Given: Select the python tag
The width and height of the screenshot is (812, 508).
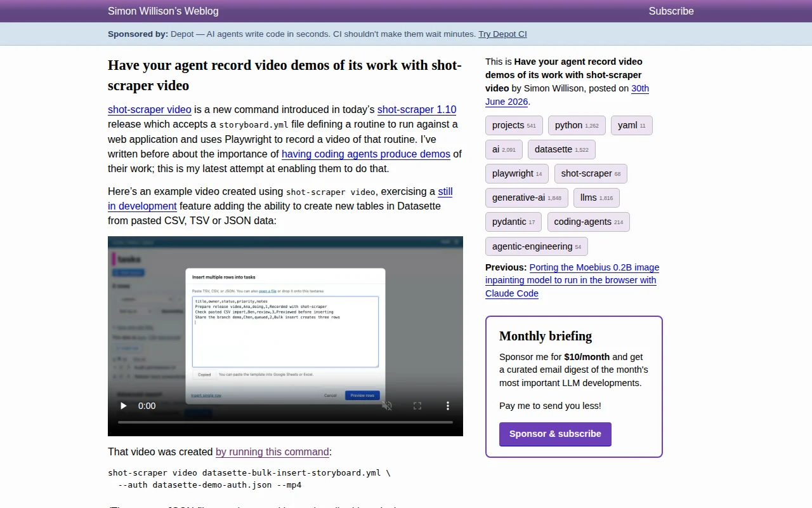Looking at the screenshot, I should (577, 126).
